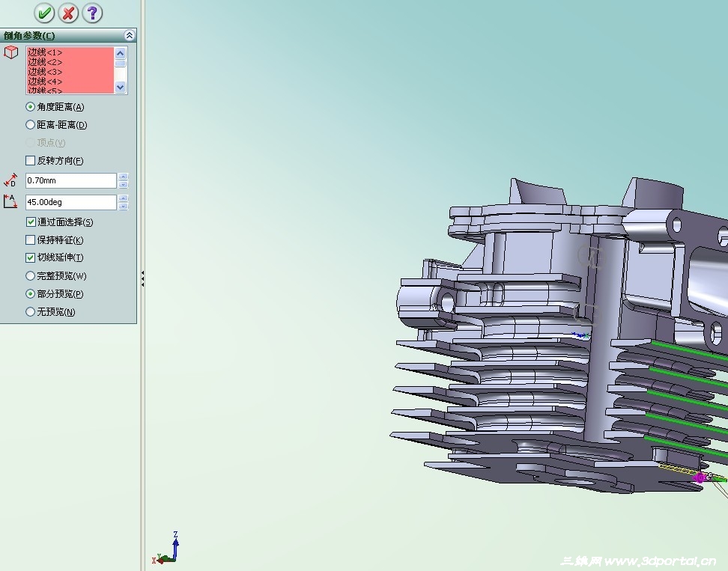Select the 距离-距离(D) radio option

[x=30, y=125]
